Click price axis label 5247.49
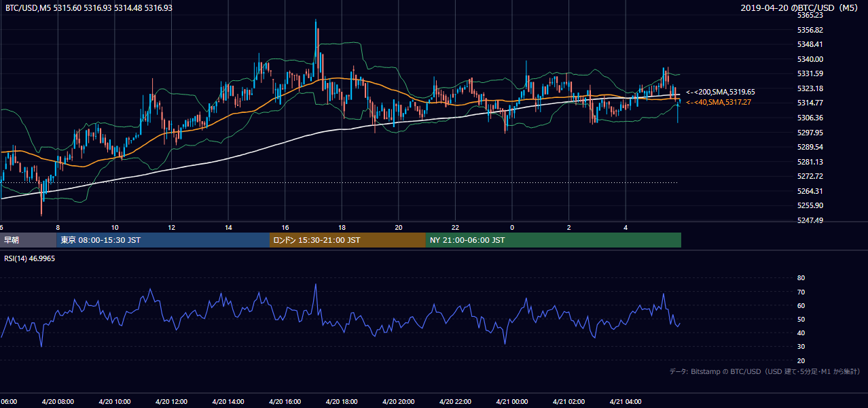868x408 pixels. [810, 220]
